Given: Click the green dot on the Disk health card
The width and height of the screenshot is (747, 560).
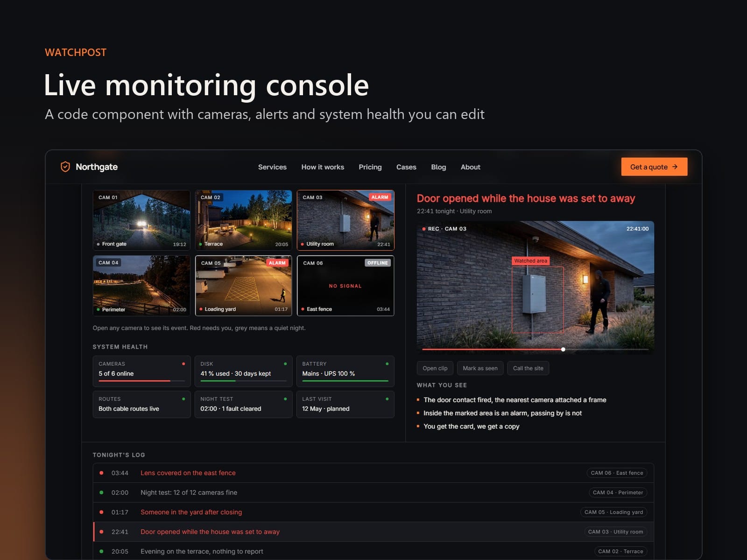Looking at the screenshot, I should (x=285, y=364).
